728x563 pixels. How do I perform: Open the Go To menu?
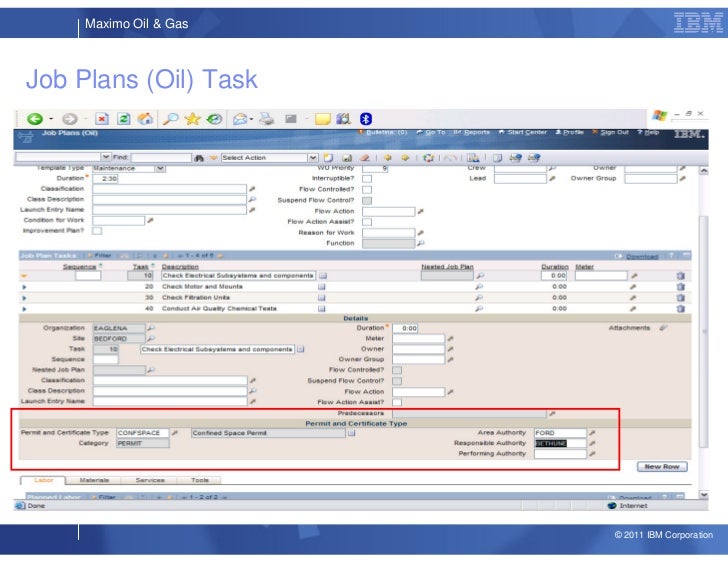point(431,133)
